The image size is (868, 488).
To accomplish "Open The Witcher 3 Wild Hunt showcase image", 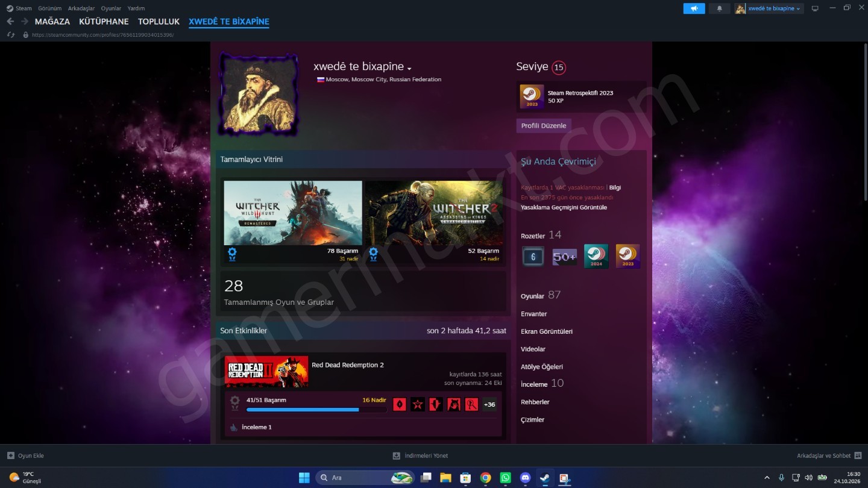I will pyautogui.click(x=293, y=213).
